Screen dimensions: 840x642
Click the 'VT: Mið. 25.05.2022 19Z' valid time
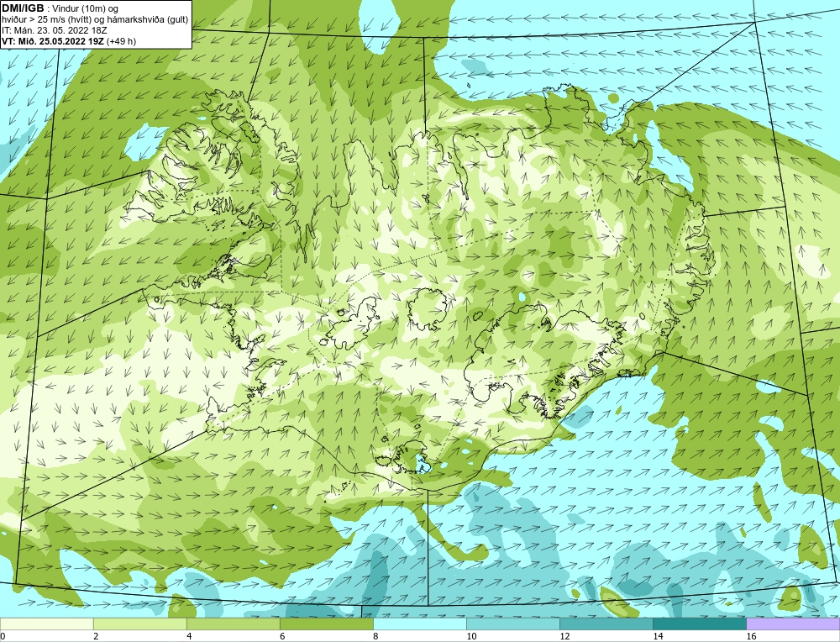tap(54, 41)
